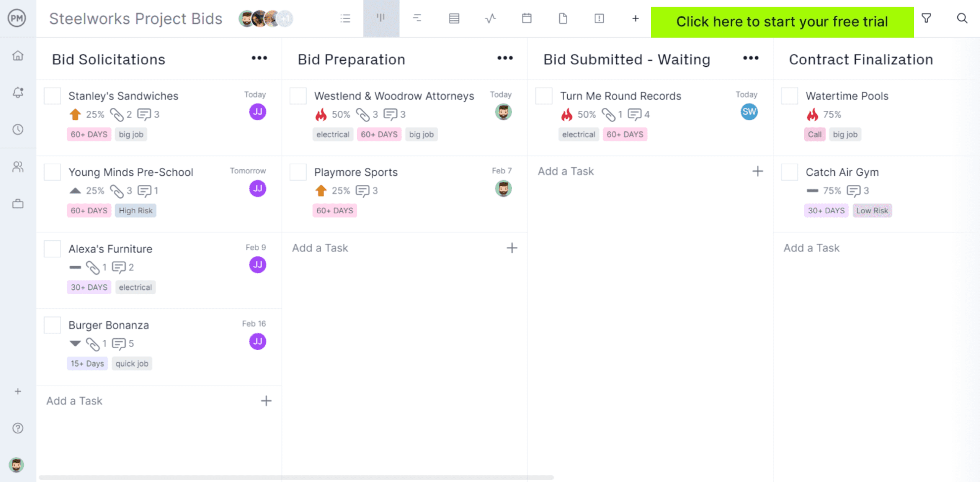
Task: Add a Task in Bid Preparation column
Action: [321, 248]
